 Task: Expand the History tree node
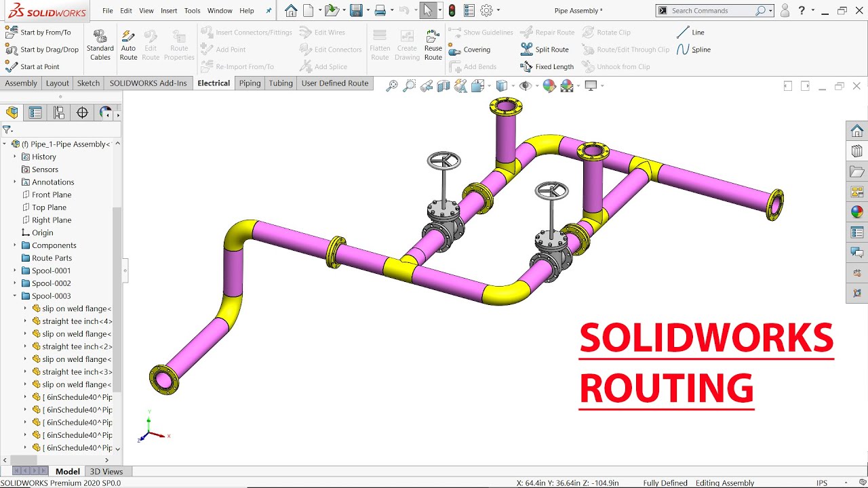(14, 157)
